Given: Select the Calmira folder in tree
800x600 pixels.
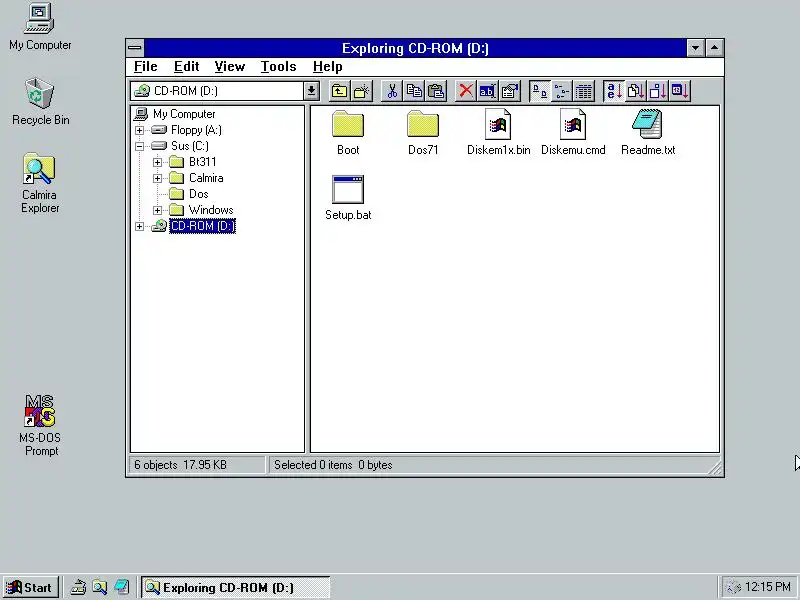Looking at the screenshot, I should (x=206, y=178).
